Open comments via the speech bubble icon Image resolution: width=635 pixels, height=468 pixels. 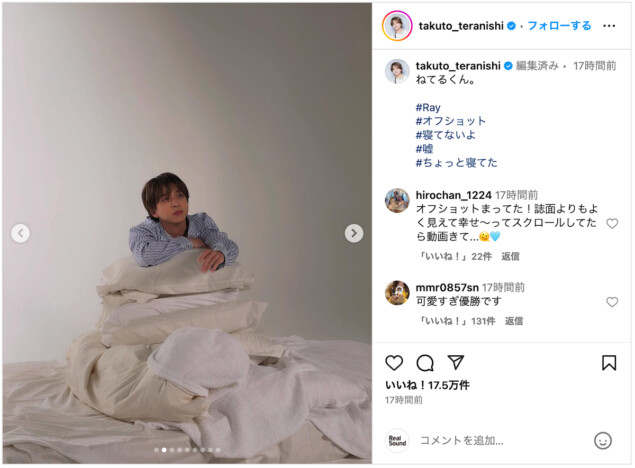coord(425,363)
